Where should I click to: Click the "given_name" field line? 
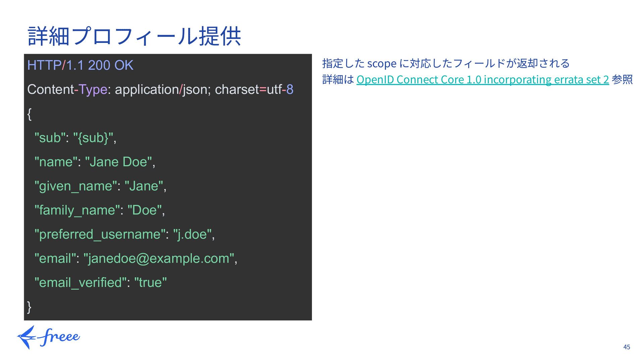coord(100,186)
